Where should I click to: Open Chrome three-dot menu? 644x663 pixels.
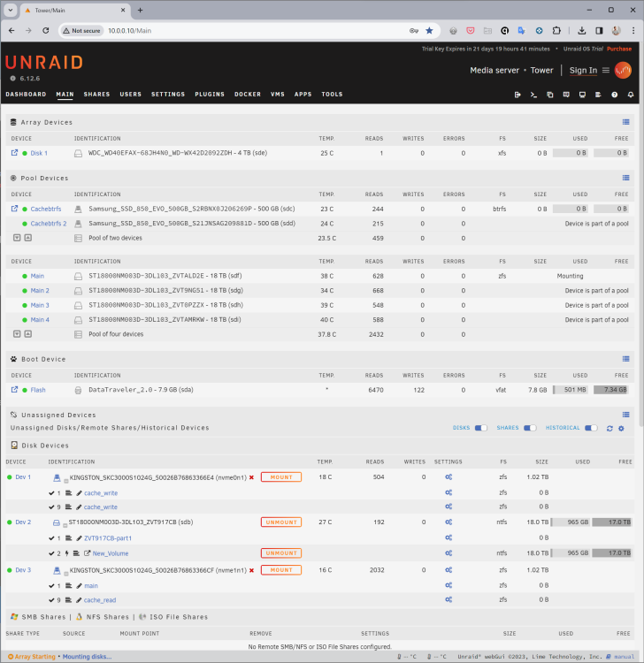633,30
